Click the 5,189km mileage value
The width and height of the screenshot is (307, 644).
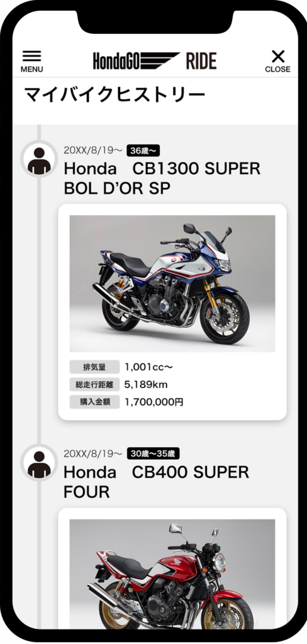point(146,385)
